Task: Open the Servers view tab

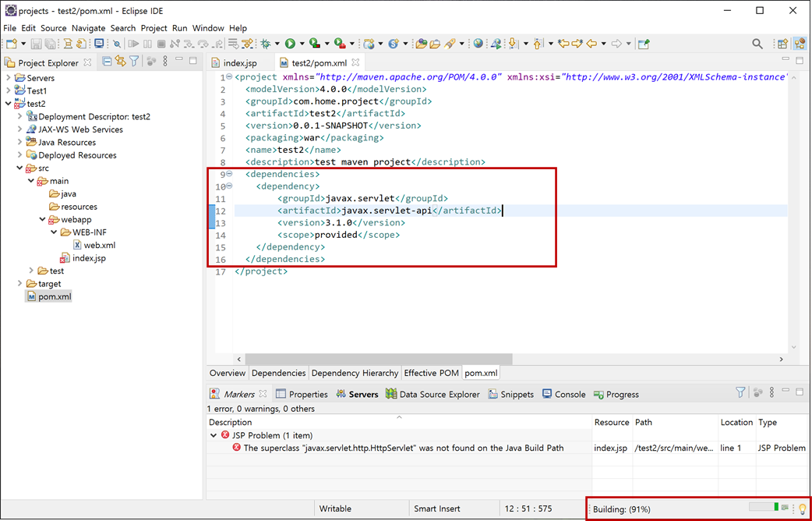Action: [x=358, y=394]
